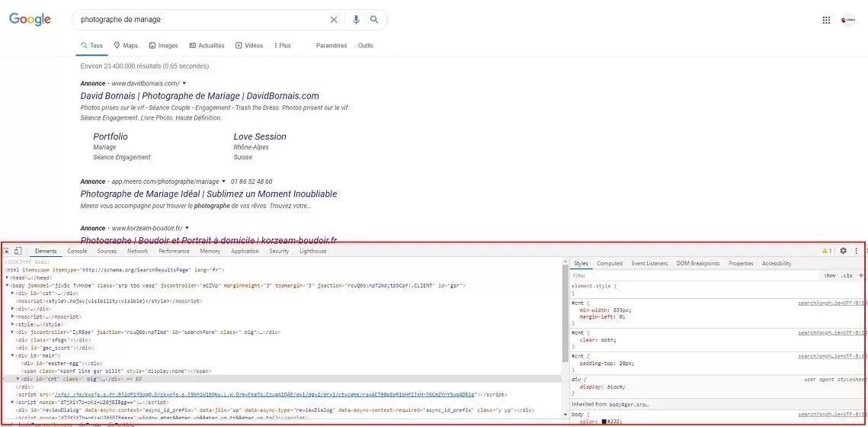Open the DevTools warning count badge

pos(827,251)
